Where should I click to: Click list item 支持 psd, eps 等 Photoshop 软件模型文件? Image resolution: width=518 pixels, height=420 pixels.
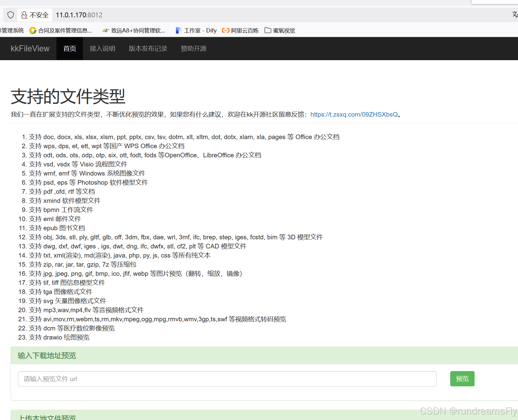point(88,183)
